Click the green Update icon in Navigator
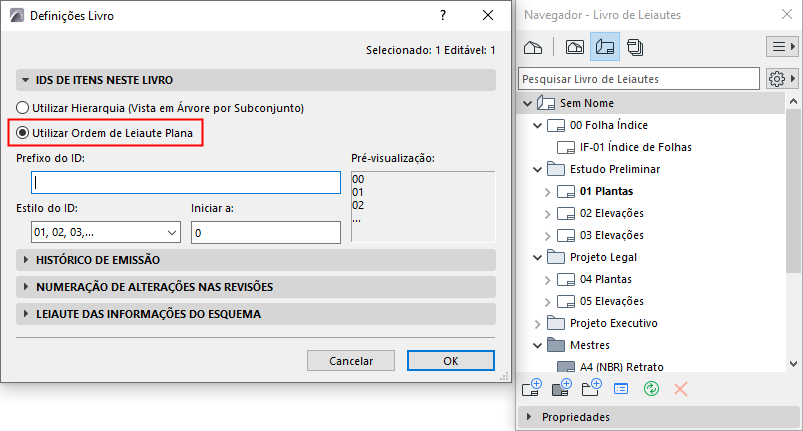The image size is (803, 431). (651, 389)
